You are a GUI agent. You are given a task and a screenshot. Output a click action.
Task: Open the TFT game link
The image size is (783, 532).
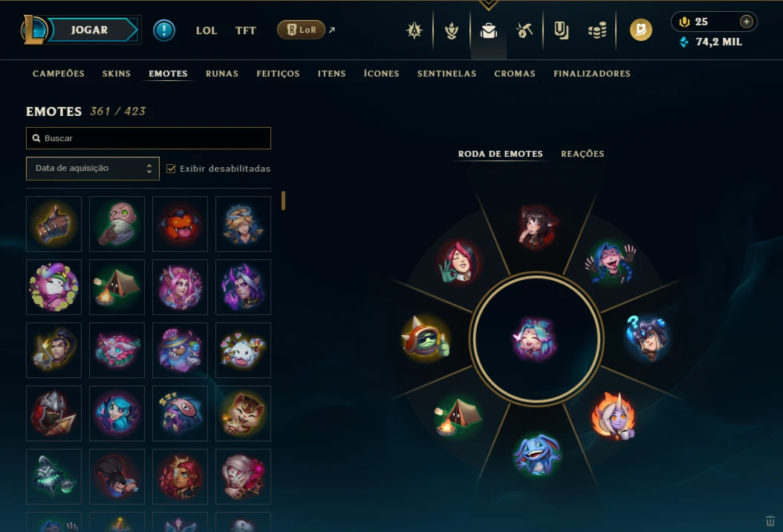[x=245, y=30]
